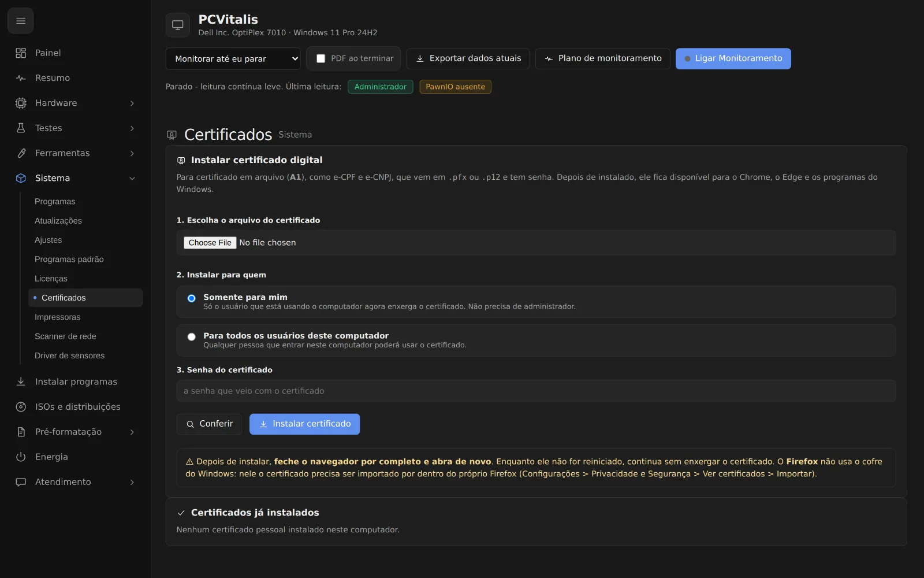
Task: Click the monitor icon beside PCVitalis
Action: [178, 25]
